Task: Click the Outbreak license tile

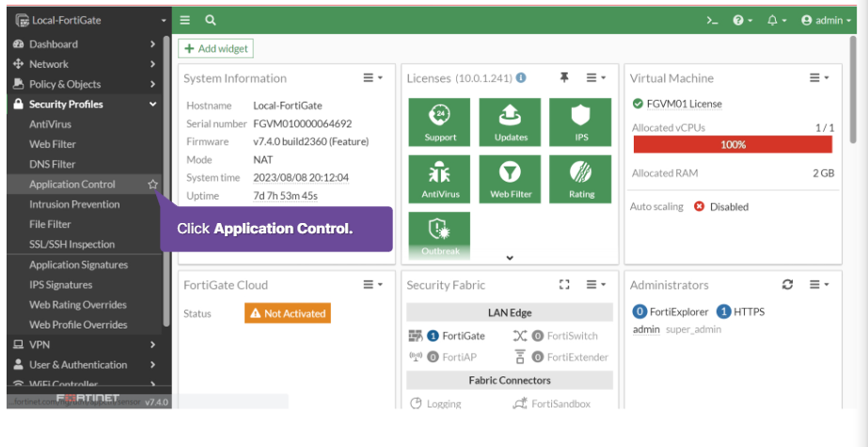Action: pyautogui.click(x=439, y=236)
